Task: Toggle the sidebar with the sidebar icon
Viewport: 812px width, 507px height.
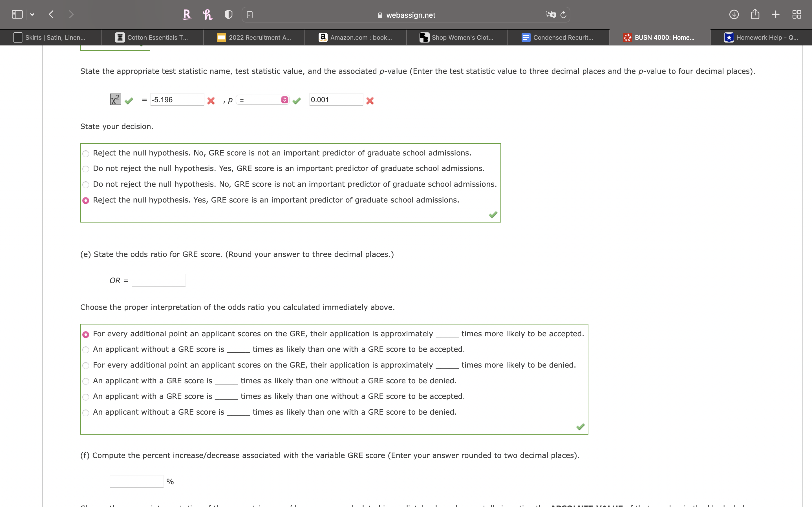Action: pyautogui.click(x=17, y=14)
